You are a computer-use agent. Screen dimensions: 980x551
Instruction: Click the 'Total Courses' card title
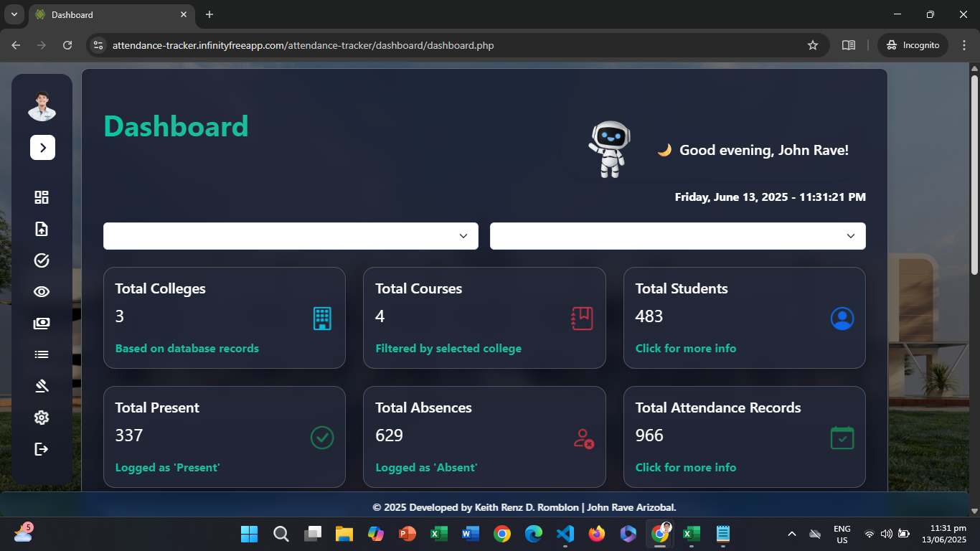click(x=419, y=288)
